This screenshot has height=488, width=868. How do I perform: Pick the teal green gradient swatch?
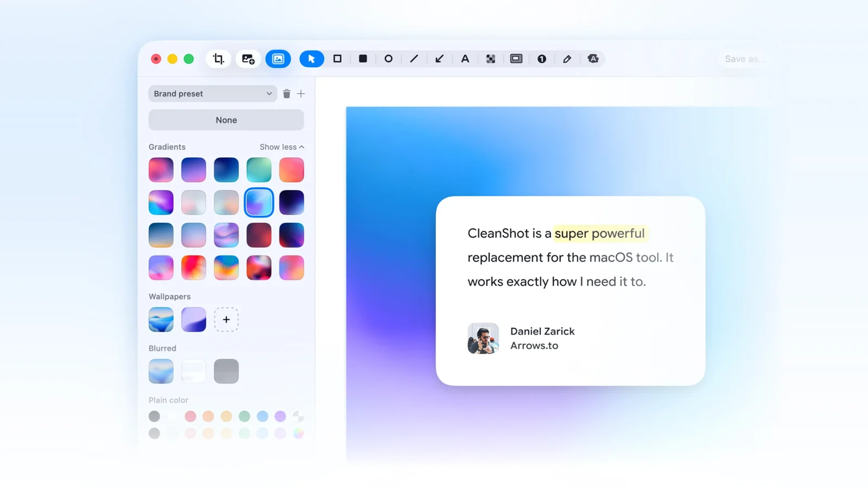[259, 170]
